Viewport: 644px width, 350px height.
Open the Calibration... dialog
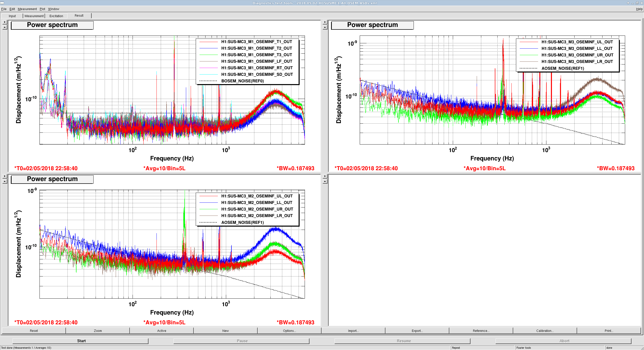pyautogui.click(x=545, y=331)
